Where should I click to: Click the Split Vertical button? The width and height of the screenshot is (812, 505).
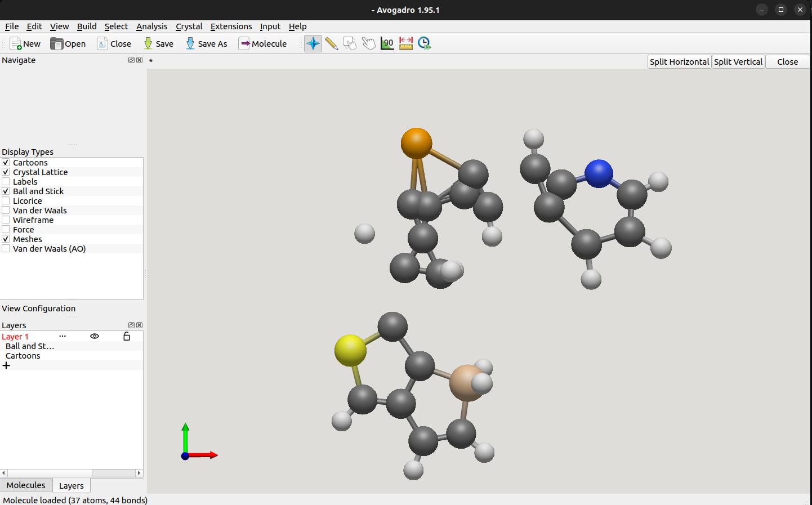pyautogui.click(x=738, y=62)
